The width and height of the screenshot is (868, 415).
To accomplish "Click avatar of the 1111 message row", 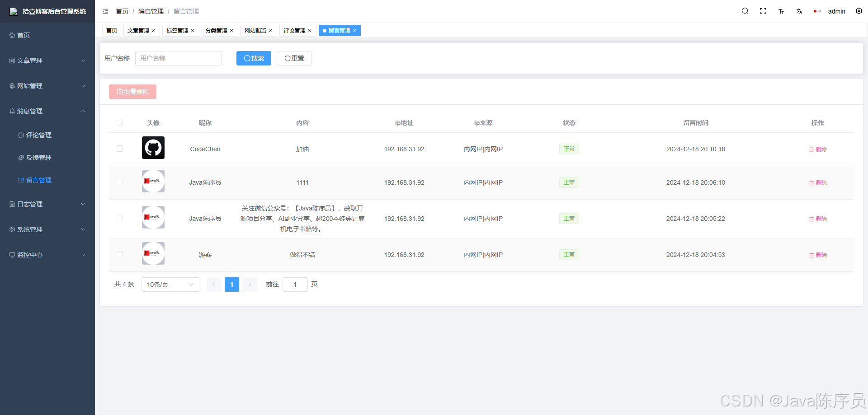I will coord(153,181).
